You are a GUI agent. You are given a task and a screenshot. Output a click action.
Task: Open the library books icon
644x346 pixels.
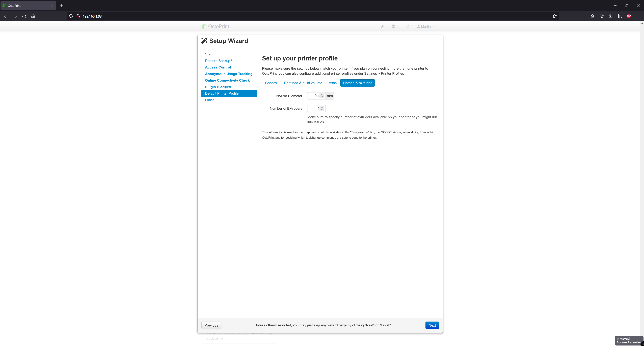click(620, 16)
